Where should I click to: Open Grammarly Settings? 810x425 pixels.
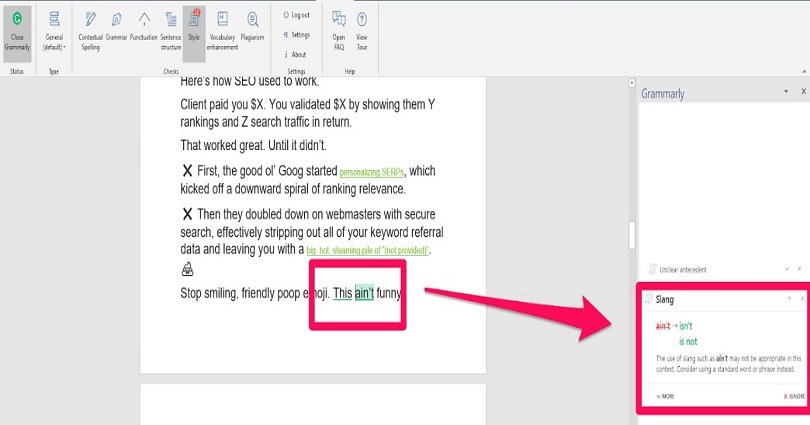pyautogui.click(x=297, y=35)
